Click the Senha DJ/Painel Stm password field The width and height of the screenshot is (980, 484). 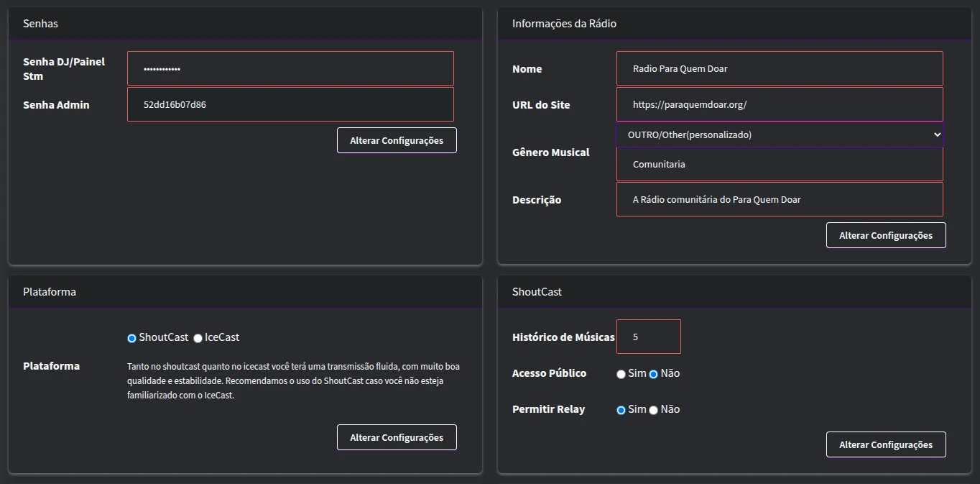[x=290, y=68]
